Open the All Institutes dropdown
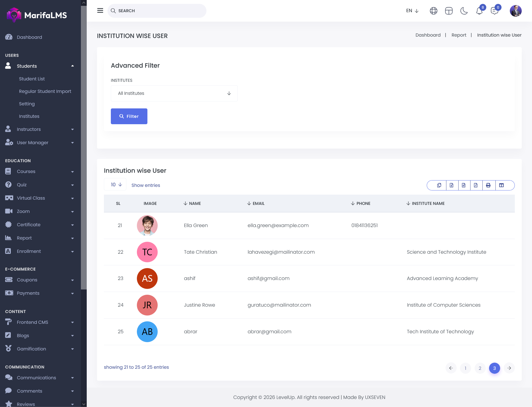Image resolution: width=532 pixels, height=407 pixels. click(x=174, y=93)
